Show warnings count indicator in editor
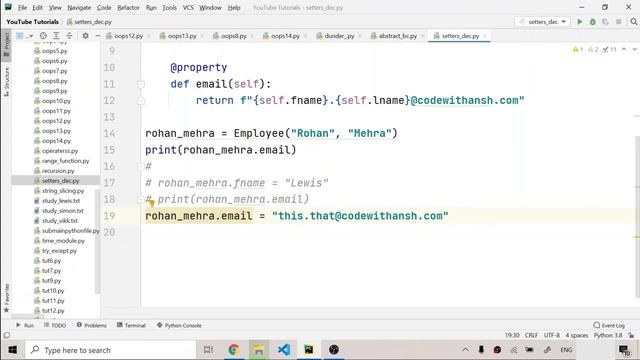 [x=578, y=49]
